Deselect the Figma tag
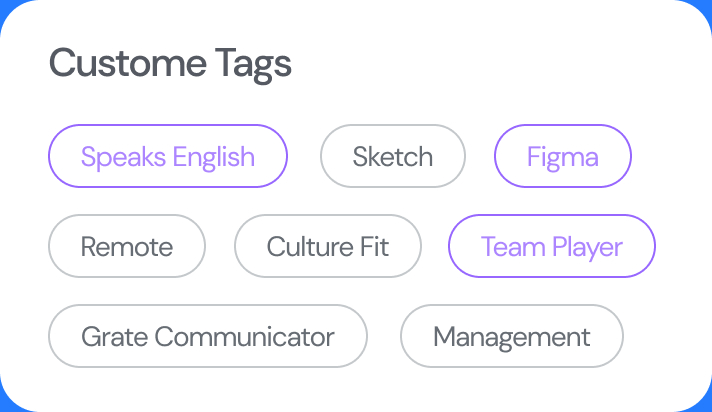 coord(563,157)
